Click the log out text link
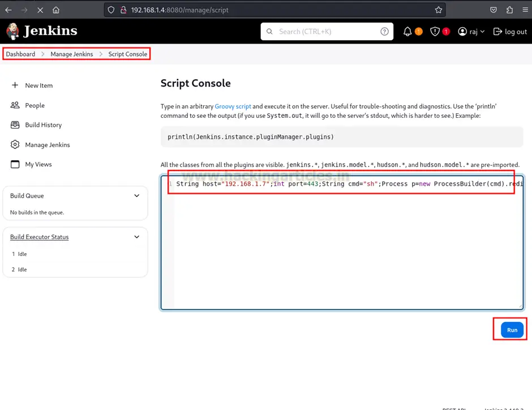 (516, 32)
